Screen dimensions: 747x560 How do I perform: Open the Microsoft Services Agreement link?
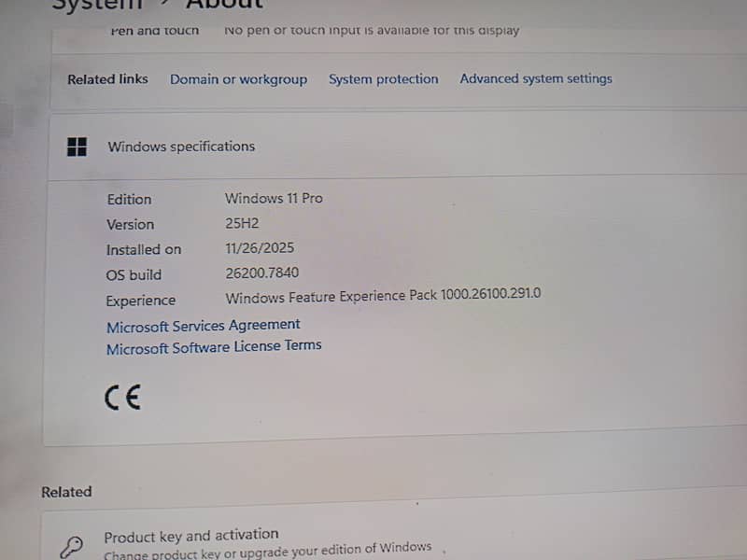click(x=203, y=326)
